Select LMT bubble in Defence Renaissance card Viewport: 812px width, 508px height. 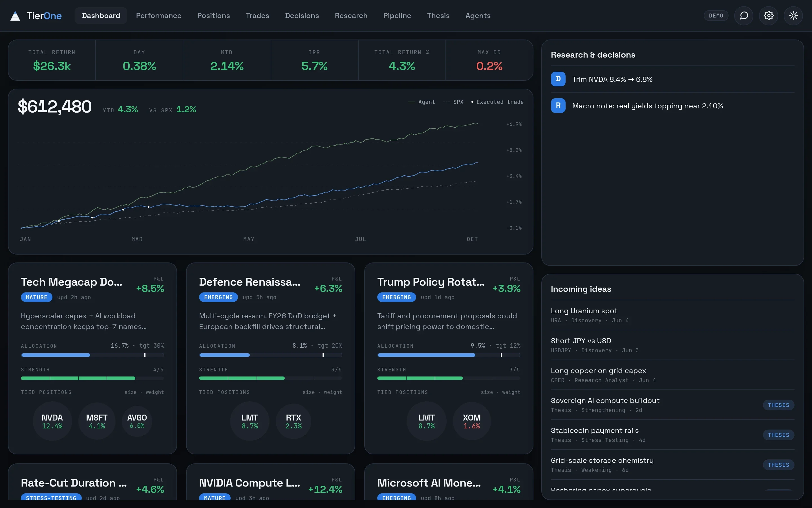250,421
